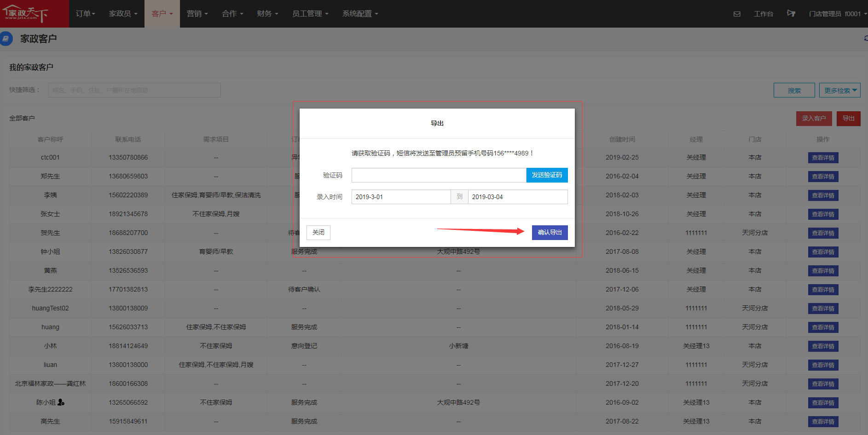View details for 黄燕
The height and width of the screenshot is (435, 868).
(x=823, y=271)
